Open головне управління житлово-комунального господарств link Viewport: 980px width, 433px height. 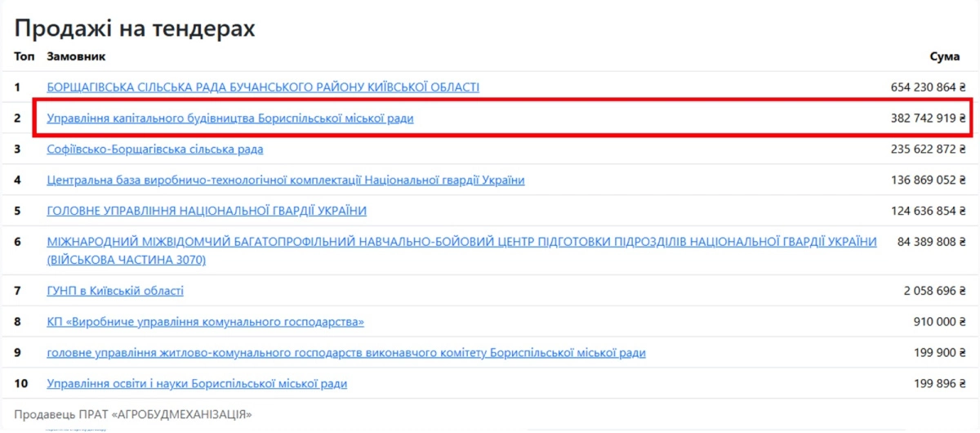click(346, 353)
